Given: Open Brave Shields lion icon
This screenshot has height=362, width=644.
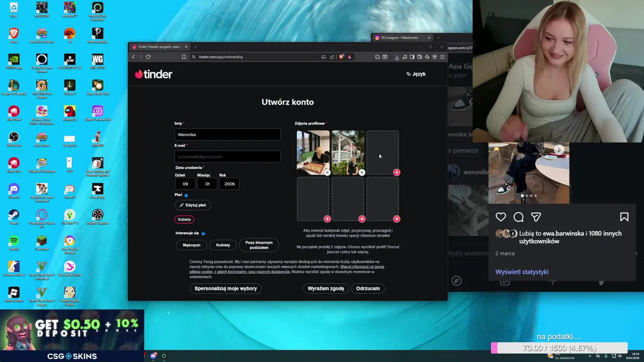Looking at the screenshot, I should [x=341, y=57].
